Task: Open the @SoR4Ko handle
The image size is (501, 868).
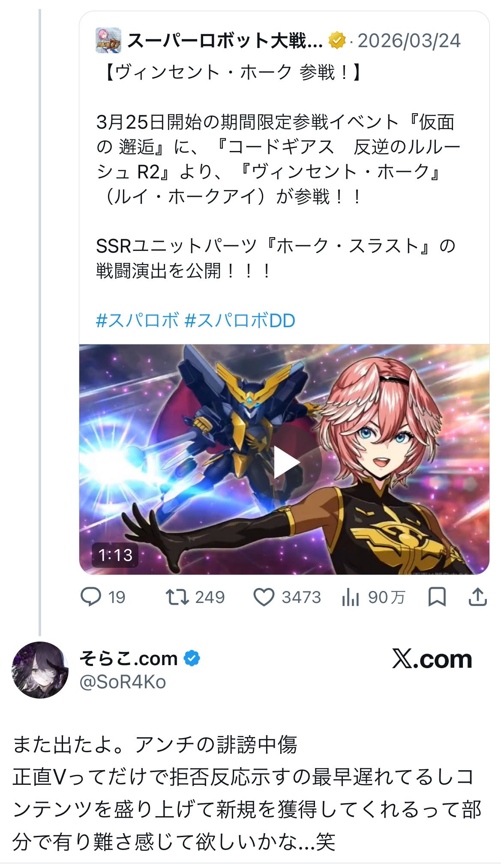Action: coord(123,681)
